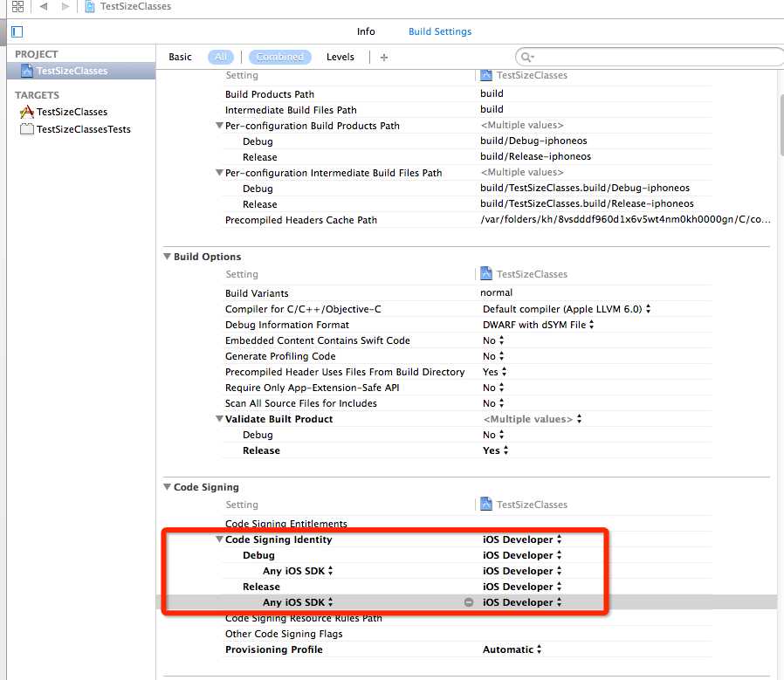Click the minus icon on Release Any iOS SDK row
This screenshot has width=784, height=680.
(x=469, y=602)
